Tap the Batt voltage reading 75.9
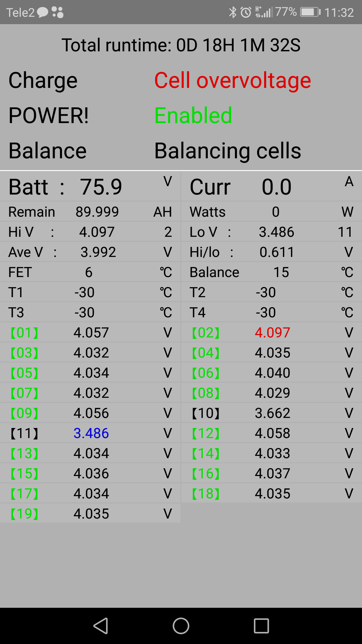362x644 pixels. [101, 187]
